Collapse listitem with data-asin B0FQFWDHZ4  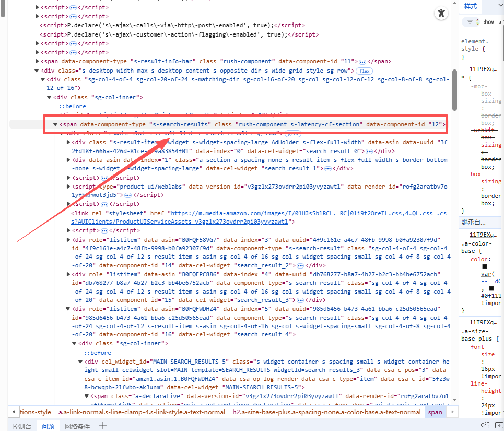68,309
